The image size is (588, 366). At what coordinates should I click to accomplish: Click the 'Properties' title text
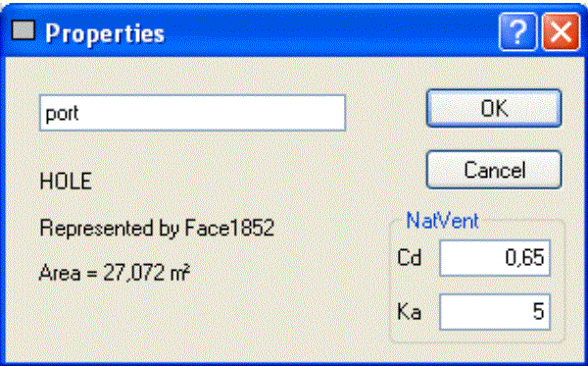[x=105, y=33]
